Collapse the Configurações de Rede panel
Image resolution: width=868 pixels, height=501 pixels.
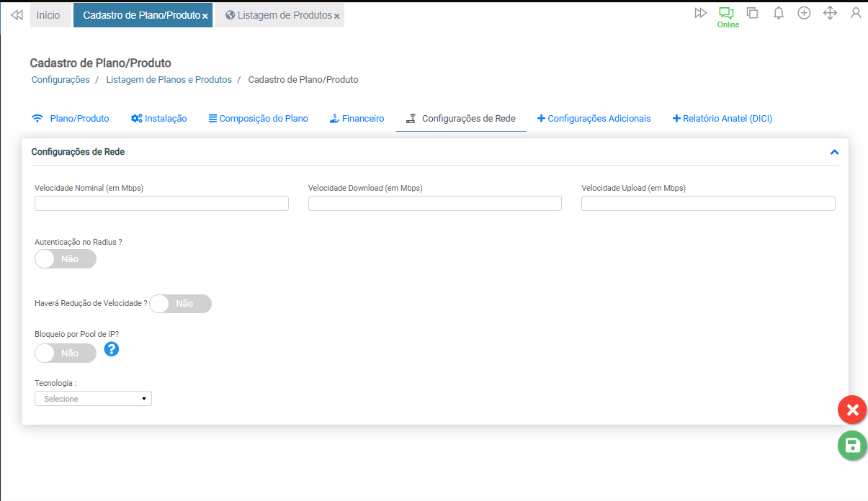pyautogui.click(x=834, y=153)
